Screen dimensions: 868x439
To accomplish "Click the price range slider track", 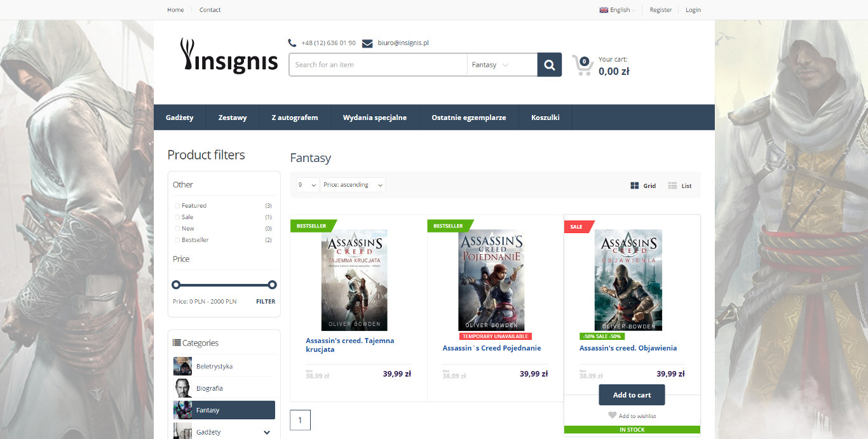I will [x=224, y=285].
